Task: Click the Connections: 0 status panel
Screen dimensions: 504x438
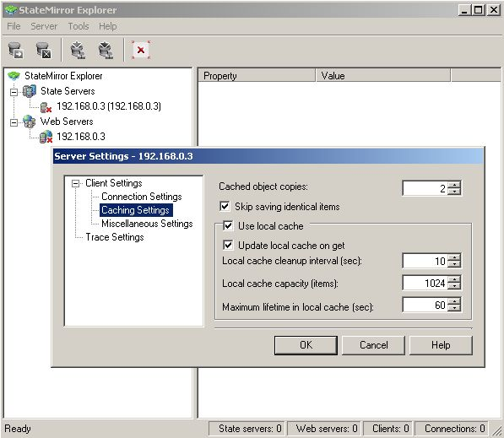Action: [452, 429]
